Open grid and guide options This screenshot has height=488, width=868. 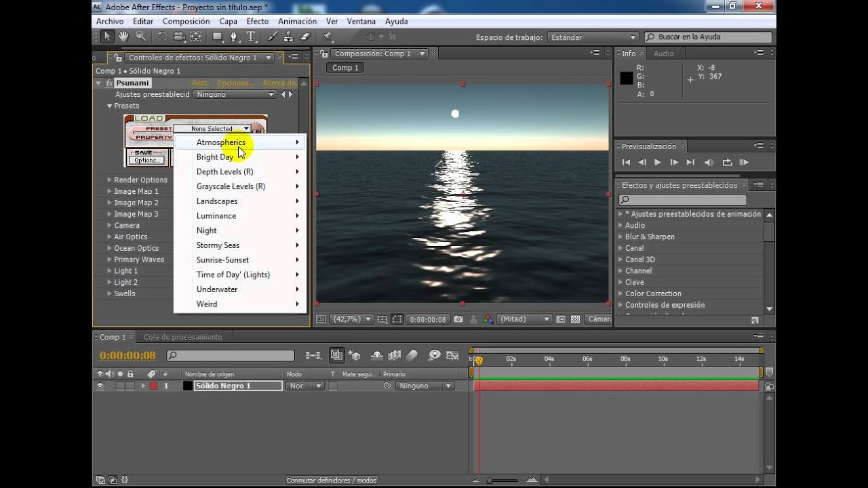(x=382, y=319)
